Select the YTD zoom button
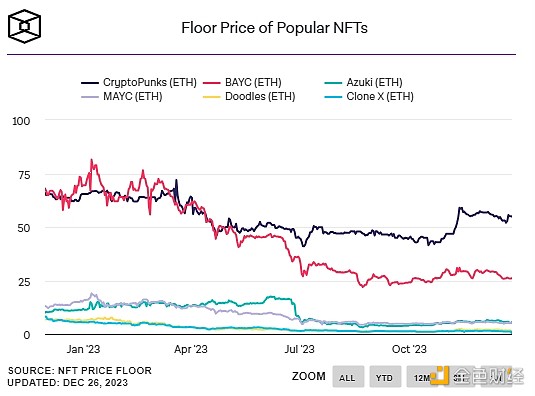 coord(385,377)
